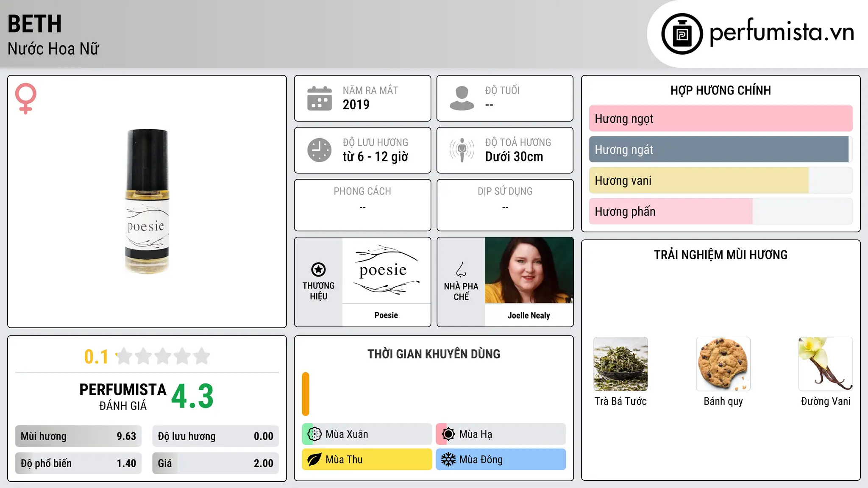Open the Joelle Nealy perfumer name link

point(529,315)
